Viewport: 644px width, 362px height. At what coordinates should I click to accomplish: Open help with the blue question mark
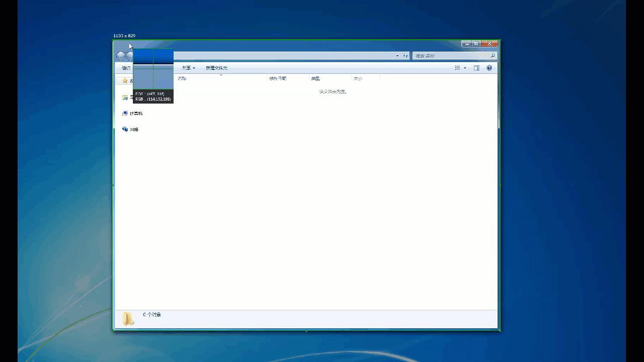tap(489, 68)
